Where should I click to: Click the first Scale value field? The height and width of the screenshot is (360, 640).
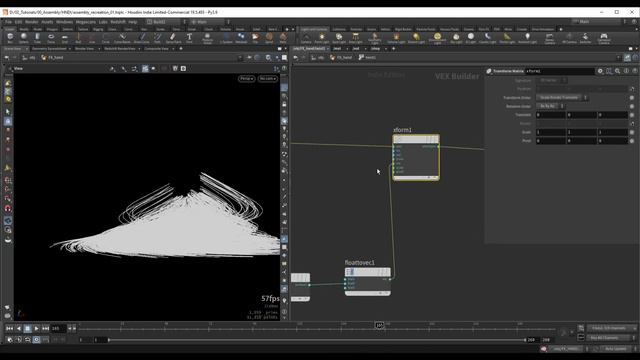point(551,132)
